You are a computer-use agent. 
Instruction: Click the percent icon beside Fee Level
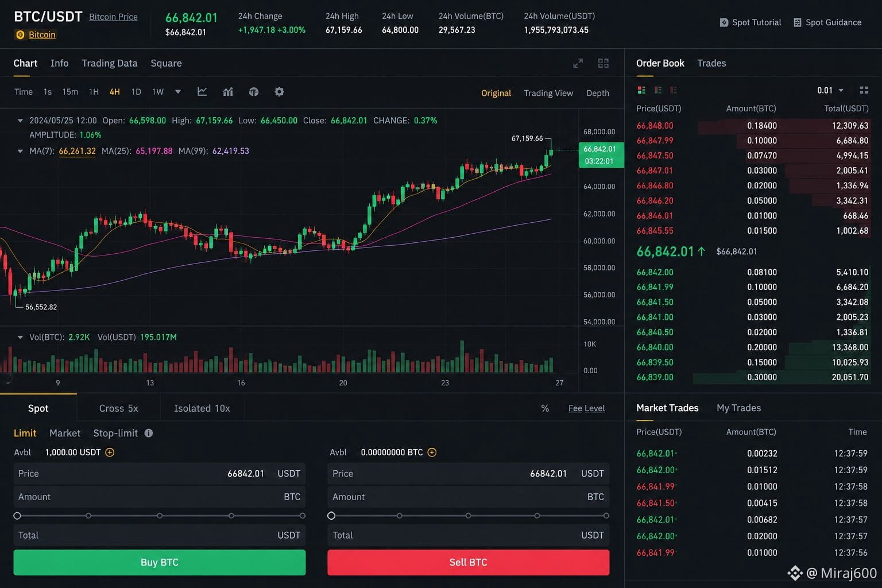[545, 408]
